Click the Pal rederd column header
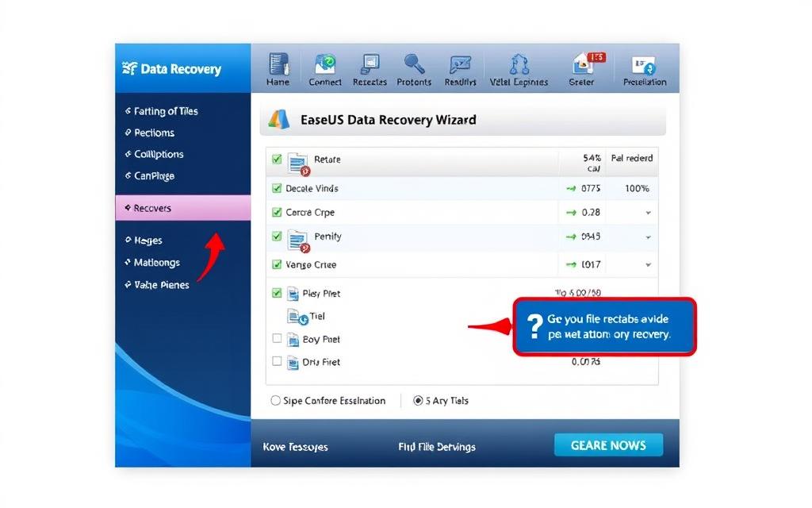This screenshot has height=508, width=812. click(x=632, y=158)
